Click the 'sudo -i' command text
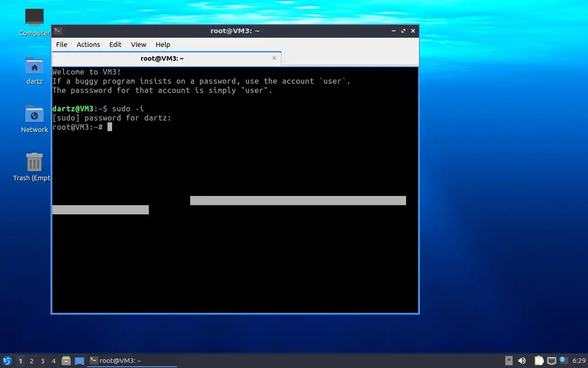This screenshot has height=368, width=588. (128, 109)
